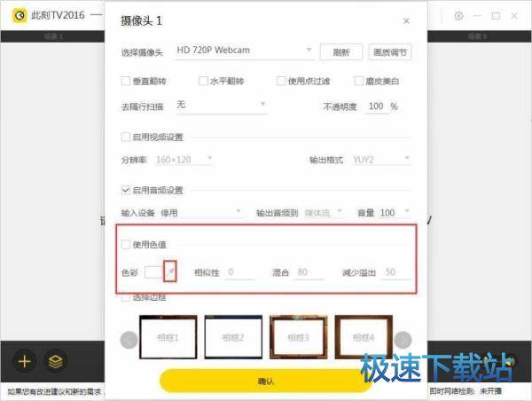532x401 pixels.
Task: Open 画质调节 quality adjustment
Action: tap(390, 52)
